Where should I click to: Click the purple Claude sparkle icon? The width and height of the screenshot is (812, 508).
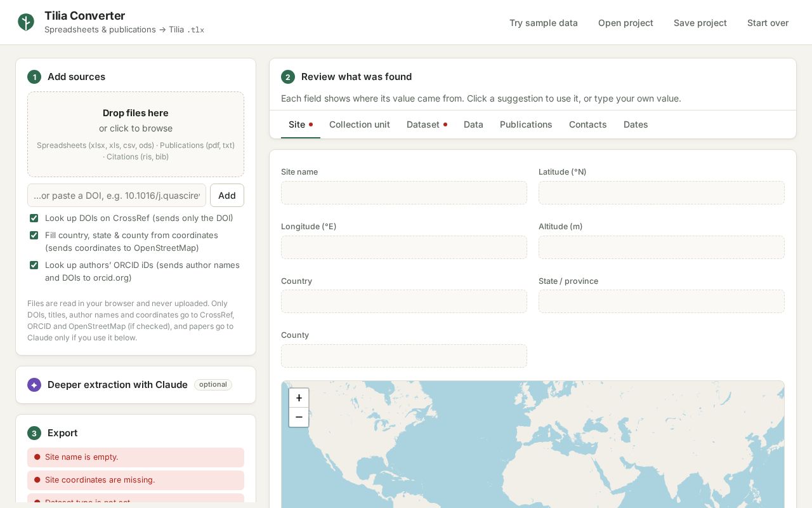coord(34,385)
